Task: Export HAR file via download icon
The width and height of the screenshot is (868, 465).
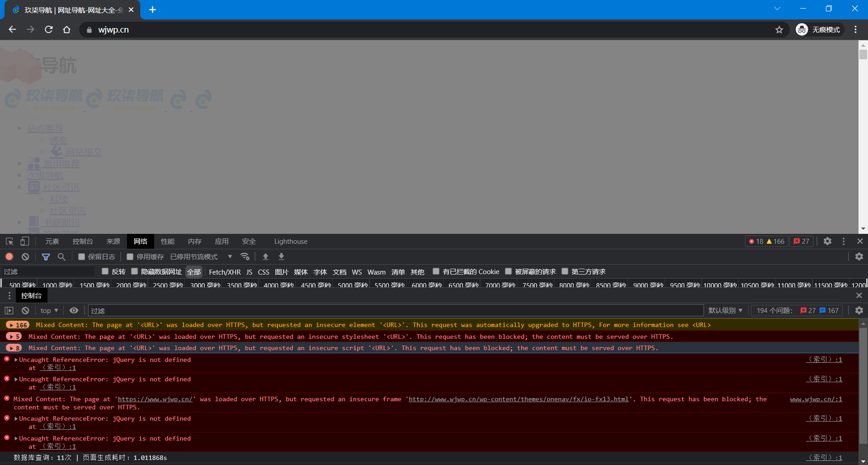Action: click(281, 256)
